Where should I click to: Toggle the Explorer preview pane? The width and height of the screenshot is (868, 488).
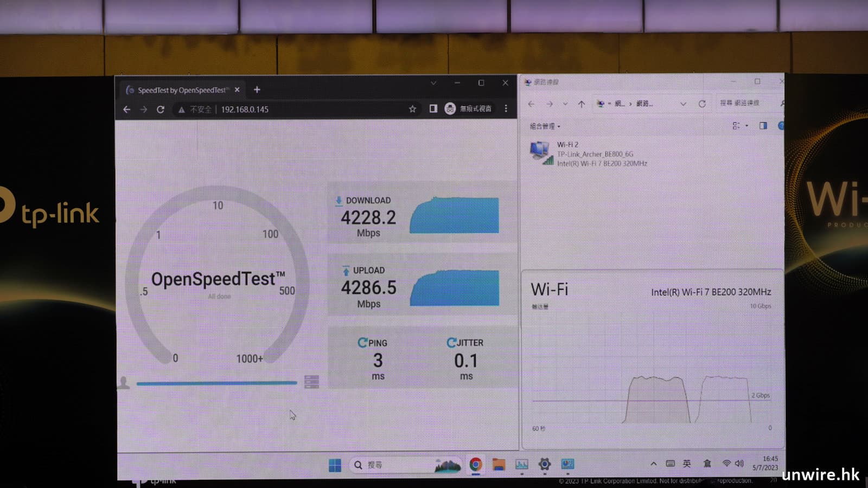tap(763, 126)
